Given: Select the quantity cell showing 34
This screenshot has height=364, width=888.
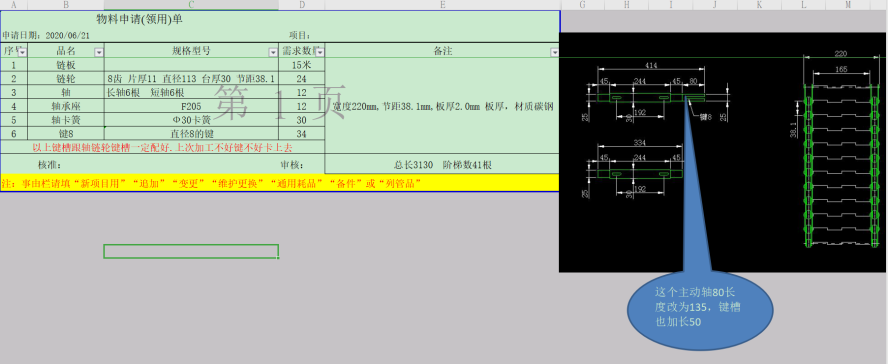Looking at the screenshot, I should 302,134.
